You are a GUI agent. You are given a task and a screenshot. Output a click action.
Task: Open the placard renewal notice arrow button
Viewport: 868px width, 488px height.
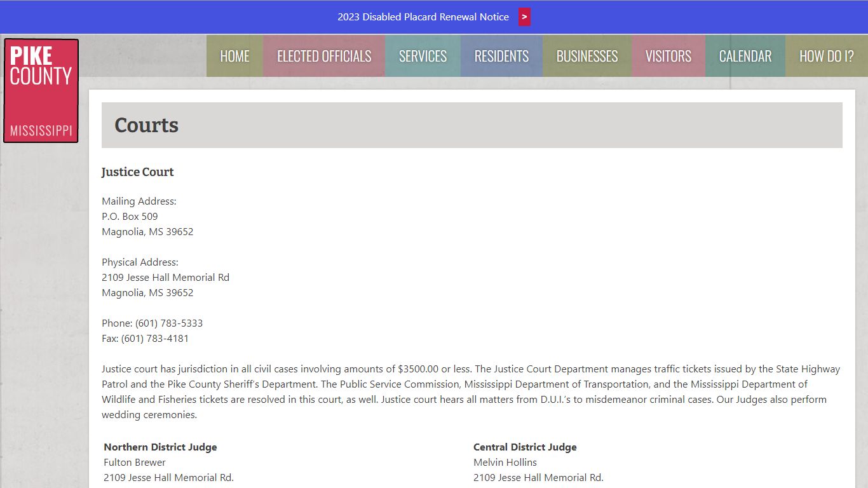coord(524,17)
